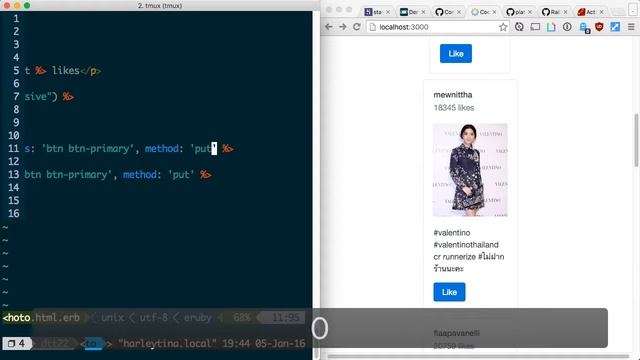Go back using the browser back arrow
This screenshot has height=360, width=640.
[x=329, y=27]
